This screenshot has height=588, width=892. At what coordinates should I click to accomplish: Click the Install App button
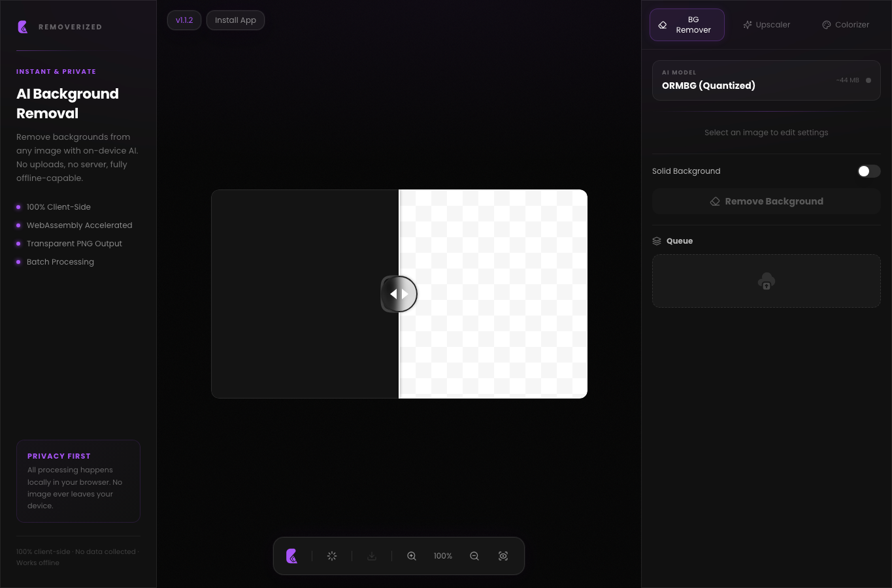(235, 20)
